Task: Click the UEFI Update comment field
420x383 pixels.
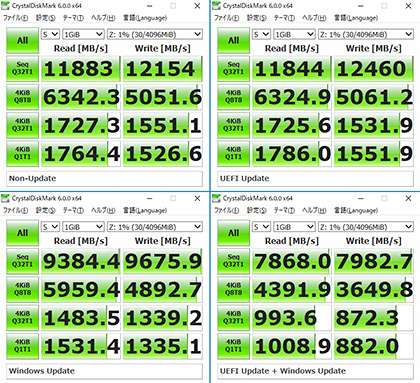Action: tap(315, 179)
